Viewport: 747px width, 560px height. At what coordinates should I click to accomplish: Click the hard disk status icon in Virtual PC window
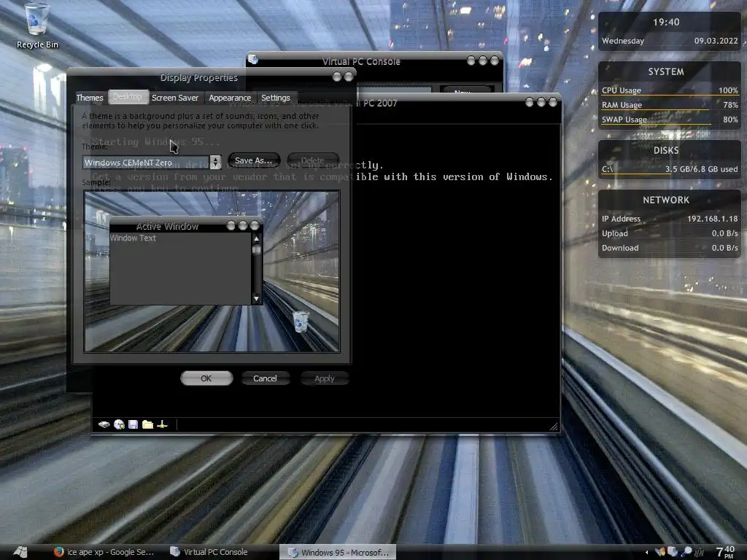tap(104, 424)
